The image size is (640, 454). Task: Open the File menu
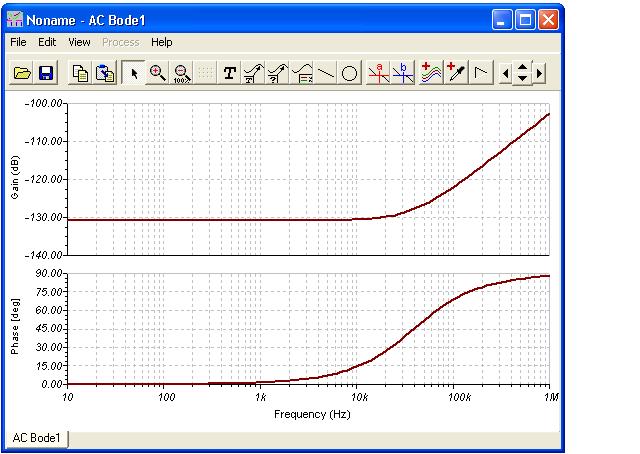[x=18, y=42]
